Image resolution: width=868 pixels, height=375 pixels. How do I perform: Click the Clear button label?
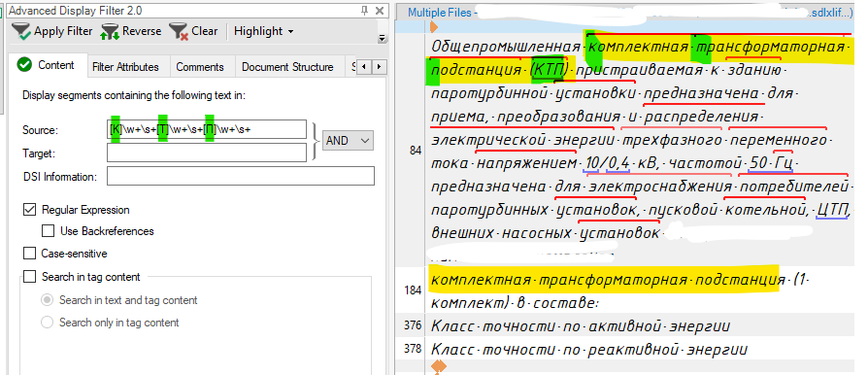tap(204, 31)
